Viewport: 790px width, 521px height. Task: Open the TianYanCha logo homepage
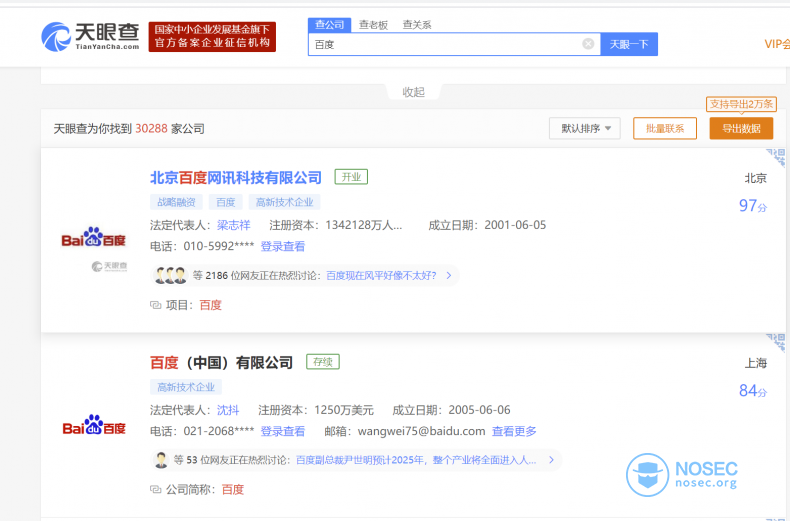click(90, 36)
